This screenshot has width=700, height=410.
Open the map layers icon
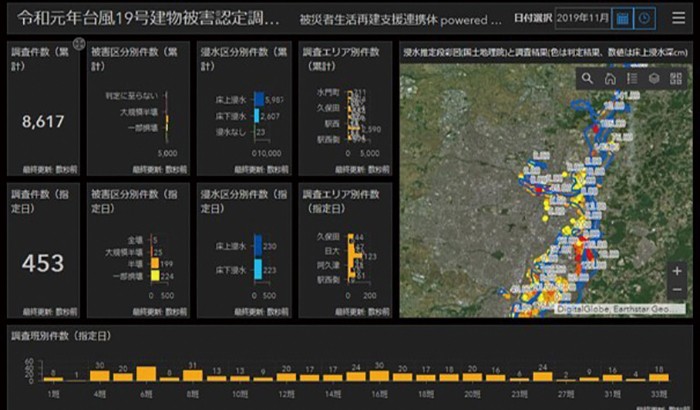[653, 78]
